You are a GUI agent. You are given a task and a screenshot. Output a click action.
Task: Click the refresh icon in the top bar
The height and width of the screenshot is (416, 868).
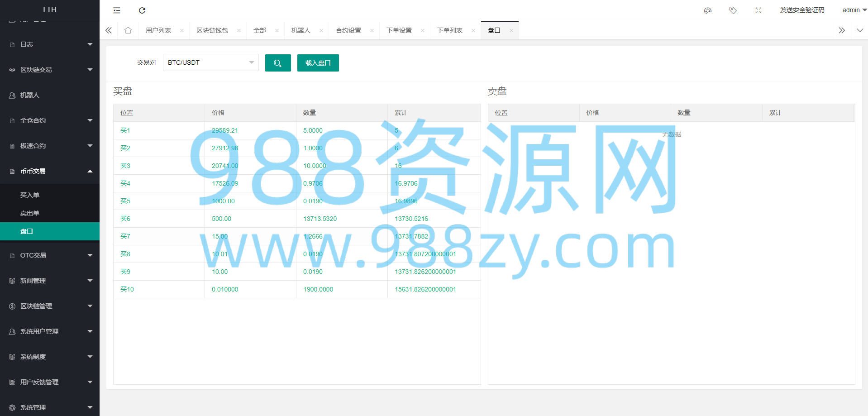click(x=142, y=10)
